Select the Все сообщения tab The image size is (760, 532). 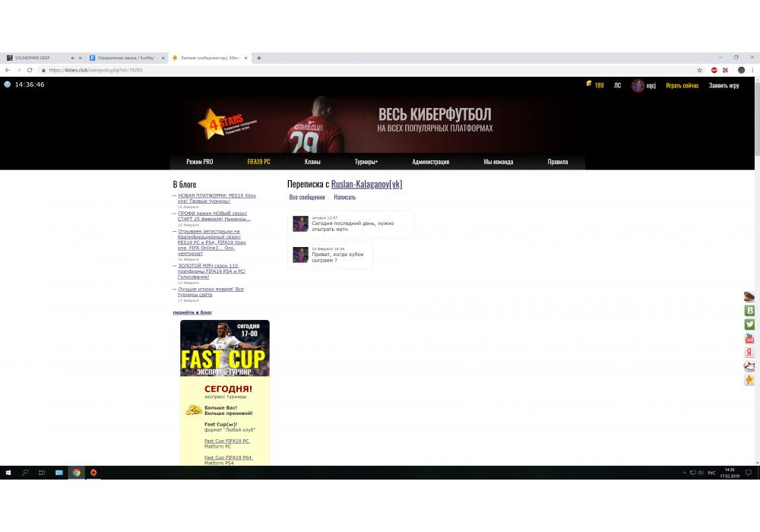307,198
